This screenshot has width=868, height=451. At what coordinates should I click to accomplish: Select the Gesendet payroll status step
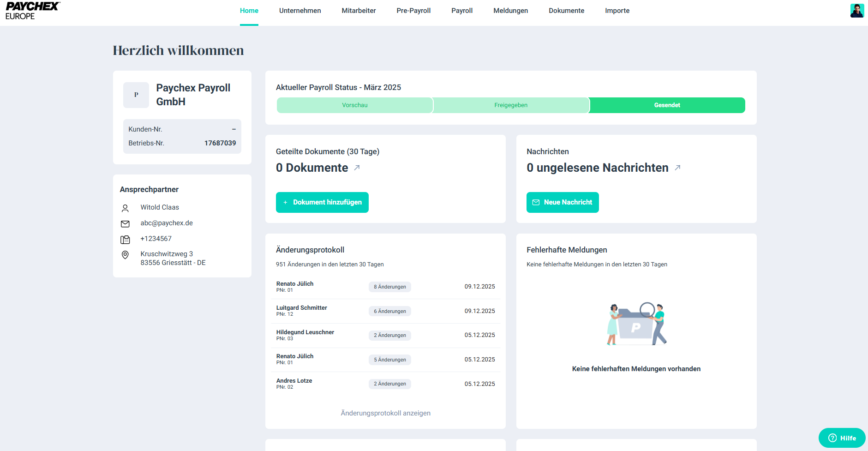point(667,105)
